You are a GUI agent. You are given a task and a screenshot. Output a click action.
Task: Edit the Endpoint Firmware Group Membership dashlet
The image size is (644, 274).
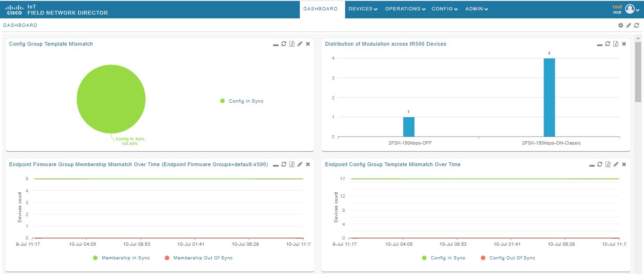coord(300,164)
